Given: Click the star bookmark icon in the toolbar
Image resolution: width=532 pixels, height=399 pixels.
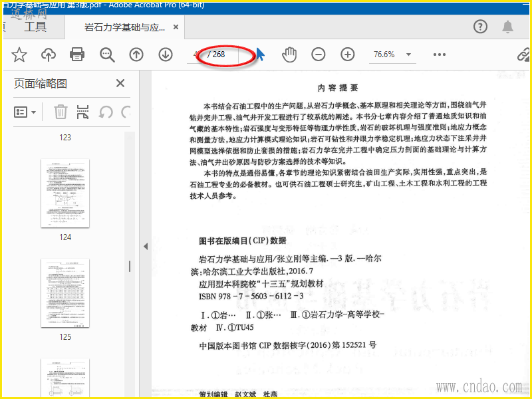Looking at the screenshot, I should pos(19,55).
